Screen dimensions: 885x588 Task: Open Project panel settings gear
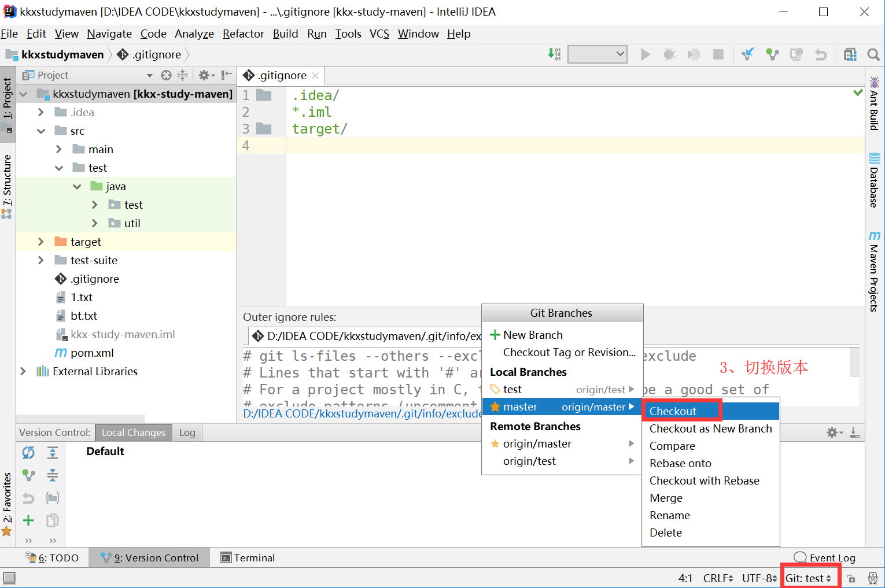click(x=206, y=75)
